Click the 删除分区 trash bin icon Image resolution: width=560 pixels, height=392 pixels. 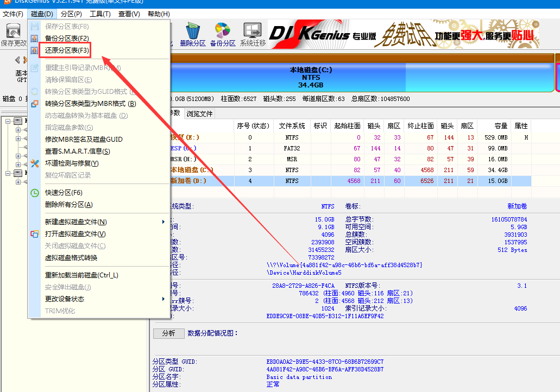(193, 35)
